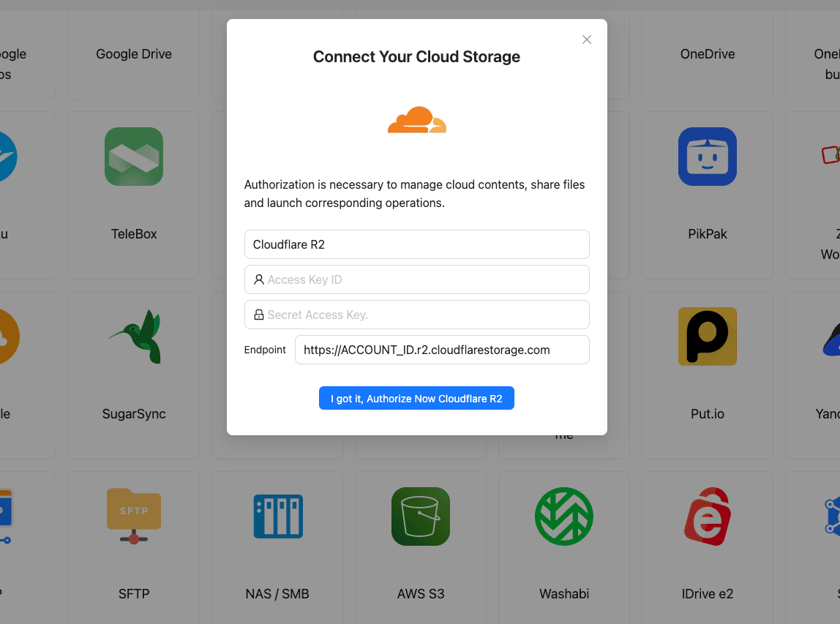Screen dimensions: 840x624
Task: Click the lock icon in Secret Key field
Action: tap(260, 315)
